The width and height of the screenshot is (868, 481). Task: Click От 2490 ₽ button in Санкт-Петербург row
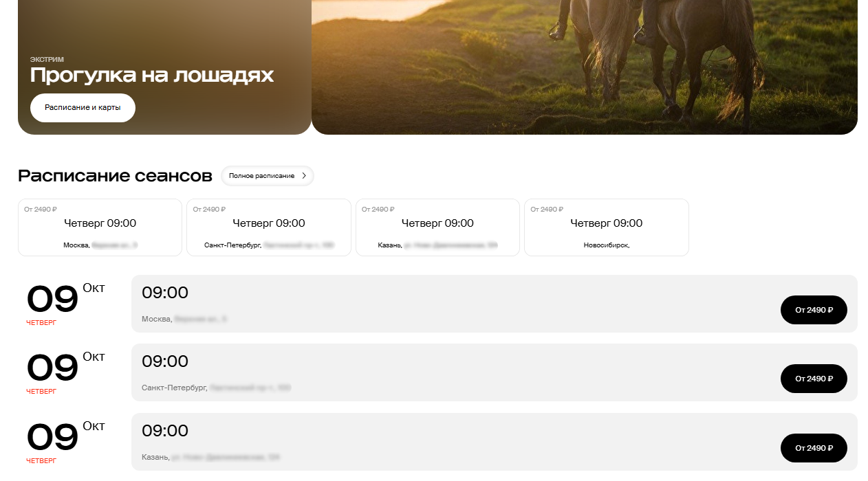point(814,379)
